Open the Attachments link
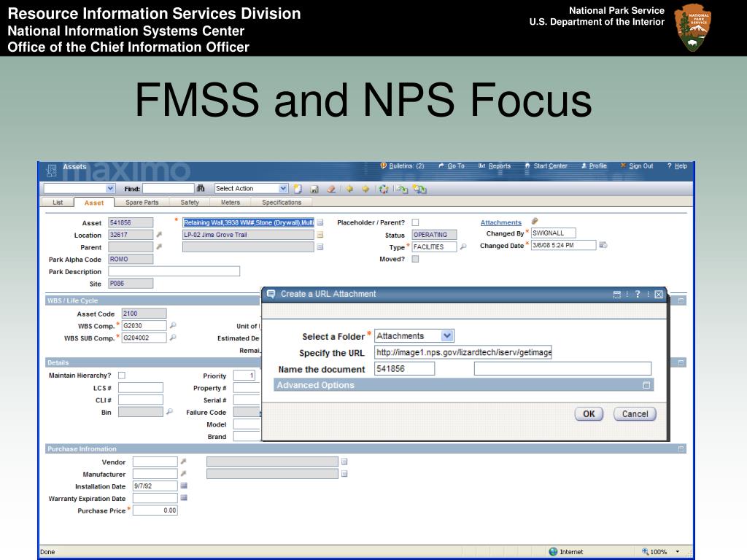The height and width of the screenshot is (560, 747). tap(500, 222)
